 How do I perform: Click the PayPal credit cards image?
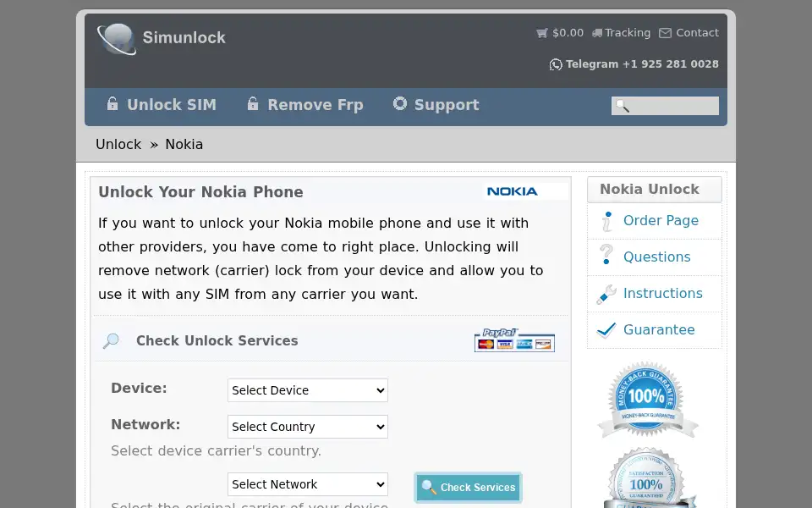(x=514, y=340)
